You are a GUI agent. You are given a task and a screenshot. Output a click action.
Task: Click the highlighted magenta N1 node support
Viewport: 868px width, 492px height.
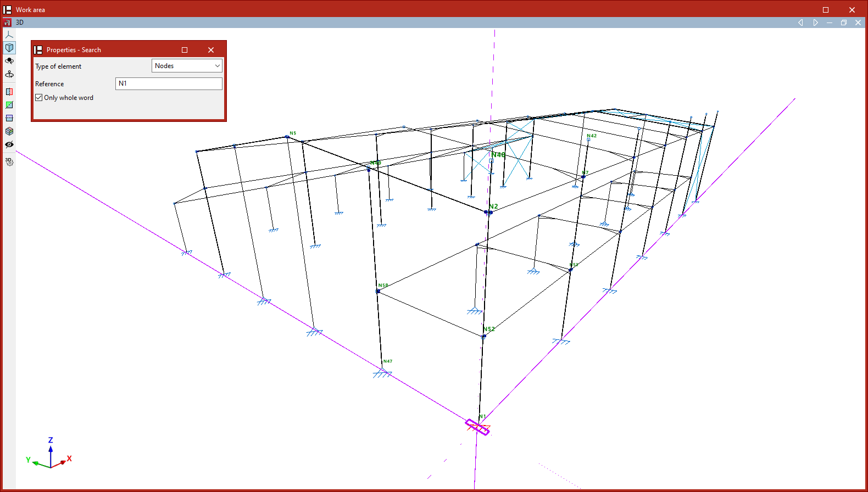[x=477, y=427]
